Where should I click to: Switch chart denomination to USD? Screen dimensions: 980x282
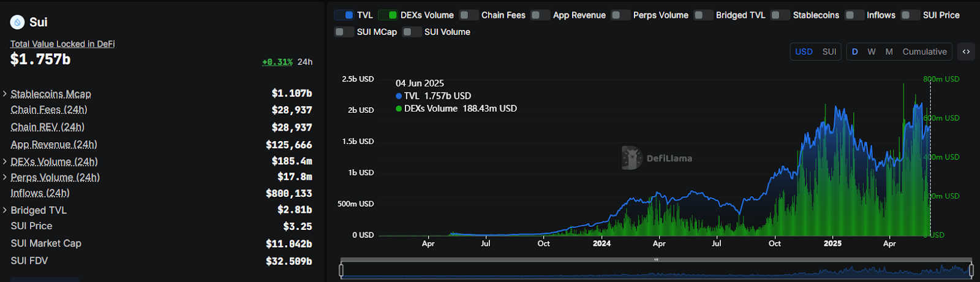804,51
